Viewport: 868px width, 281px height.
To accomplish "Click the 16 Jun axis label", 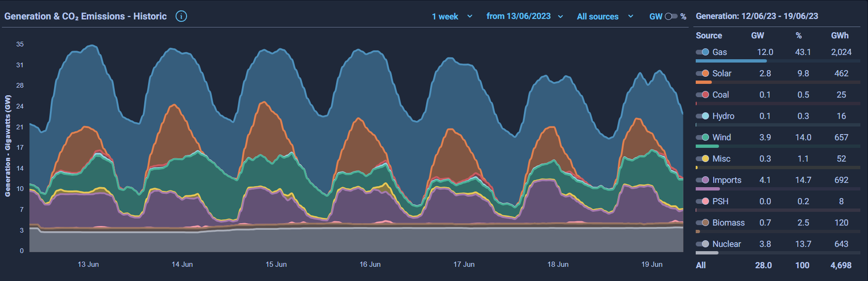I will [370, 264].
